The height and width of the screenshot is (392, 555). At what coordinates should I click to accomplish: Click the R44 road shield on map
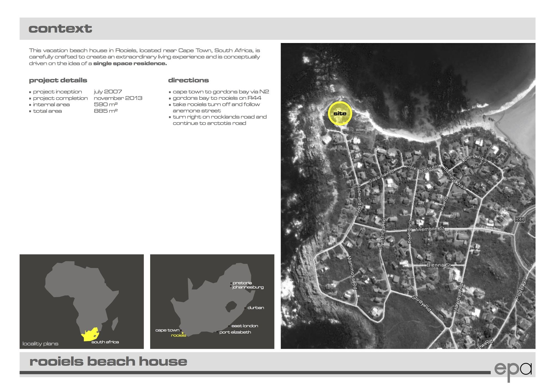519,219
